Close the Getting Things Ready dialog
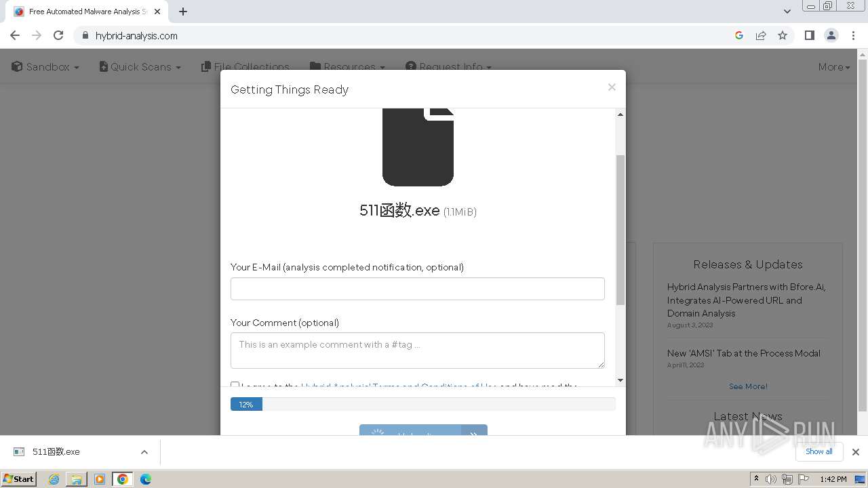The width and height of the screenshot is (868, 488). 612,87
